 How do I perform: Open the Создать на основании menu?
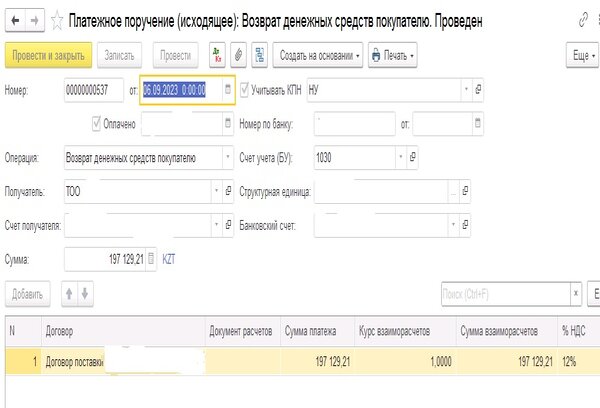pos(317,55)
